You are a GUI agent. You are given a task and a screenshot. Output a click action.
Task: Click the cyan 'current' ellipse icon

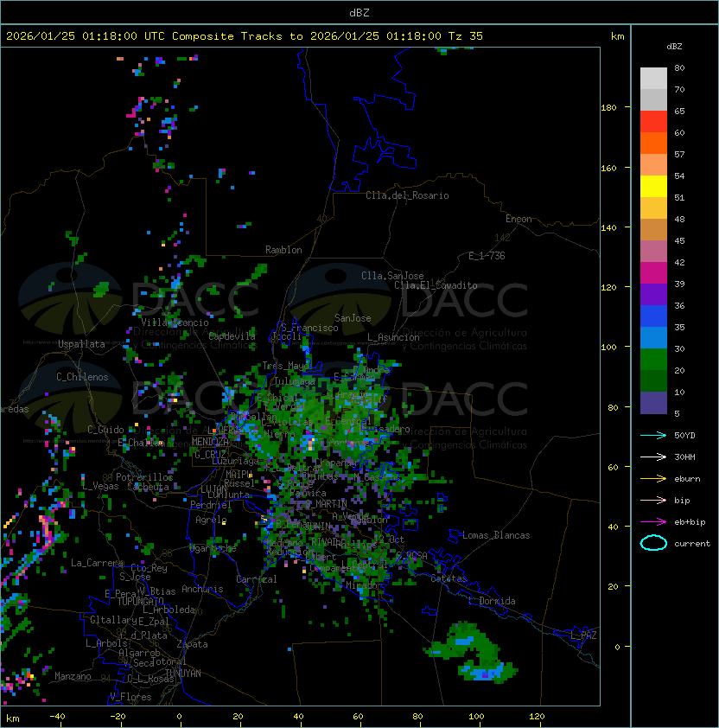tap(653, 543)
